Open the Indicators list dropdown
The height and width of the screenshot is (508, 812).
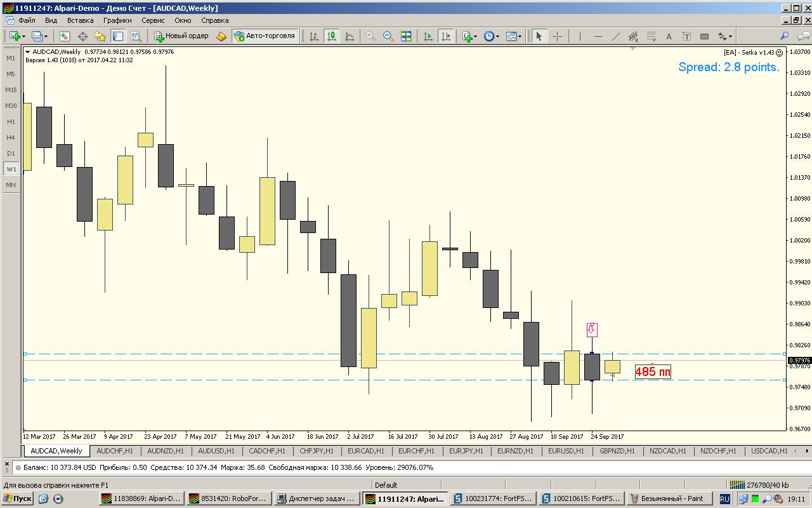[469, 36]
